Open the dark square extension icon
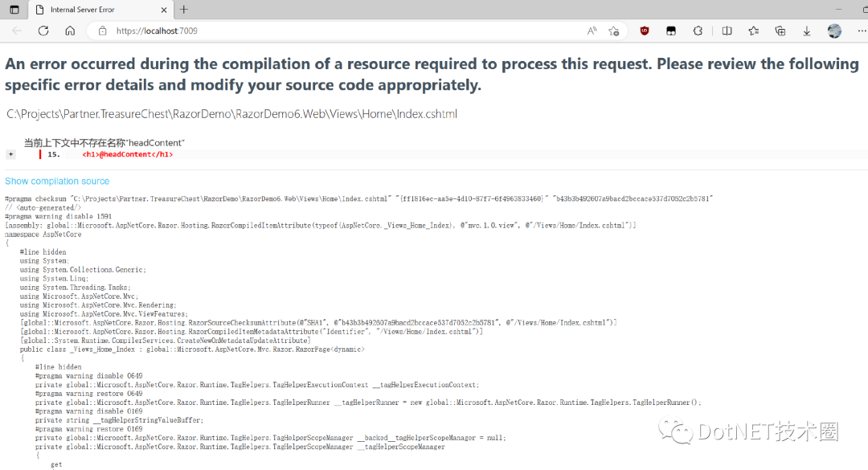The width and height of the screenshot is (868, 470). click(x=671, y=31)
